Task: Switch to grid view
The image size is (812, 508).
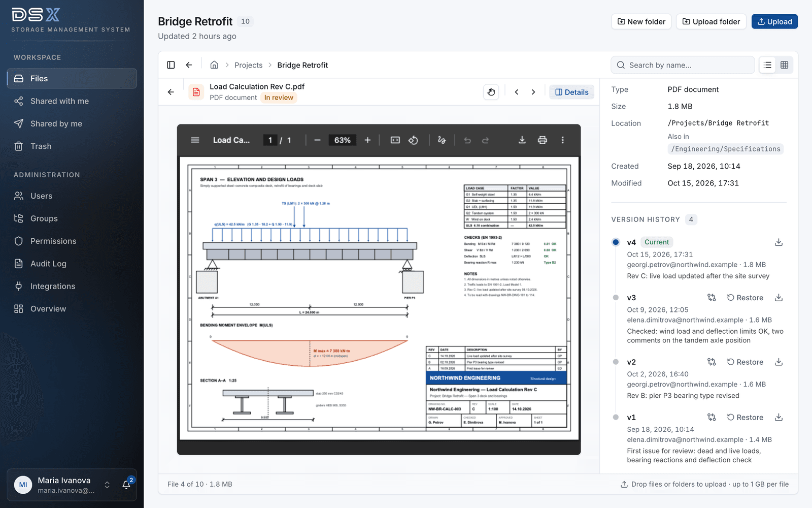Action: [784, 65]
